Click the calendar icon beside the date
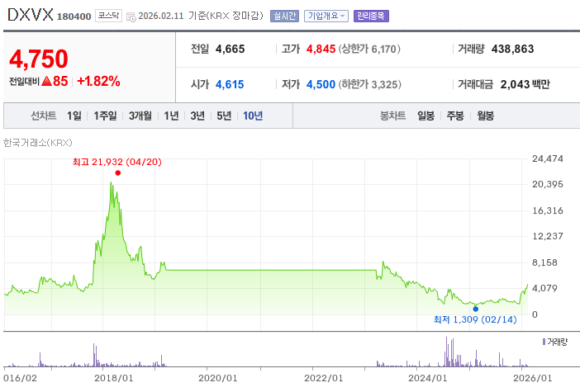The image size is (580, 392). [131, 16]
